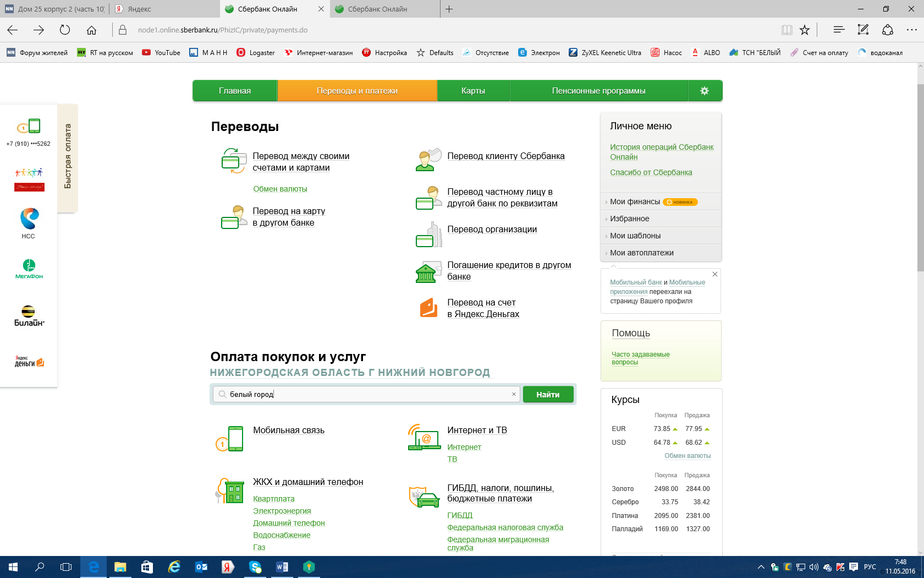
Task: Click the GIBDD taxes car icon
Action: click(424, 497)
